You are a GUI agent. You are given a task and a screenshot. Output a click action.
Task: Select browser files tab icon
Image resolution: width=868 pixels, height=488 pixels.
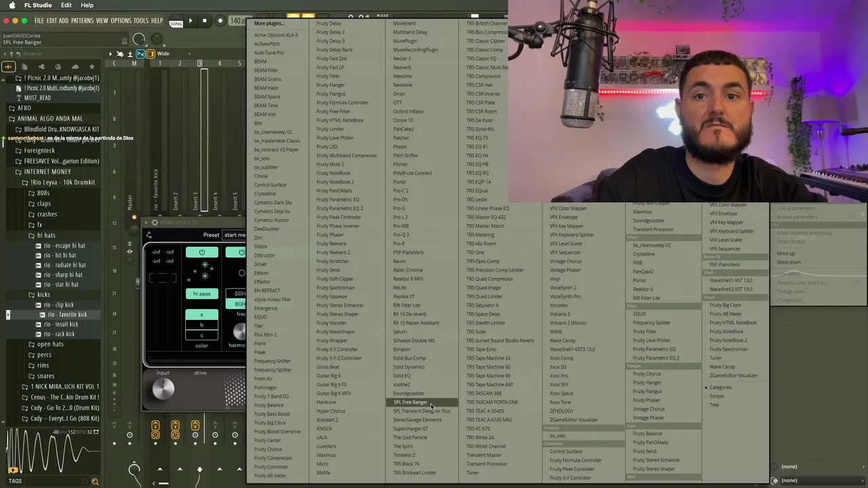coord(24,66)
